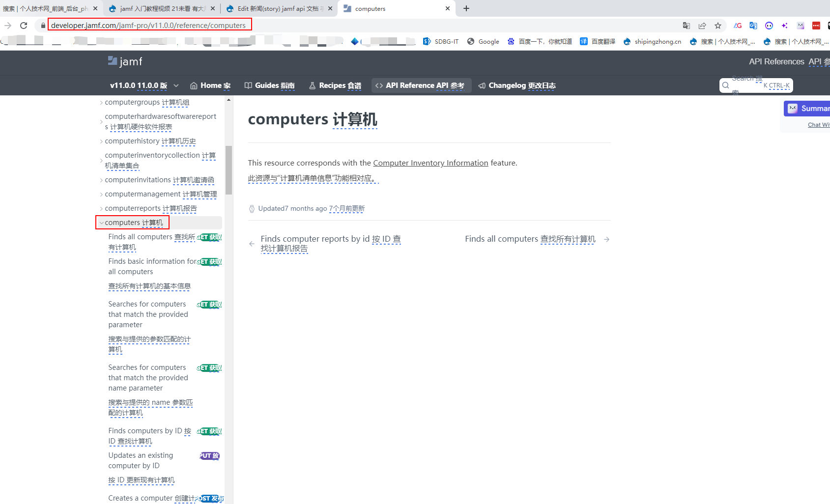The image size is (830, 504).
Task: Open Guides in navigation bar
Action: (270, 85)
